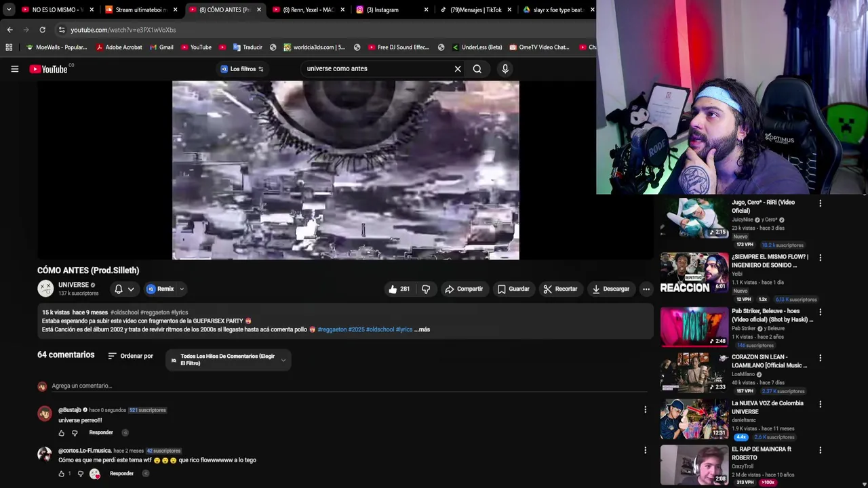The width and height of the screenshot is (868, 488).
Task: Download the video with Descargar
Action: point(611,289)
